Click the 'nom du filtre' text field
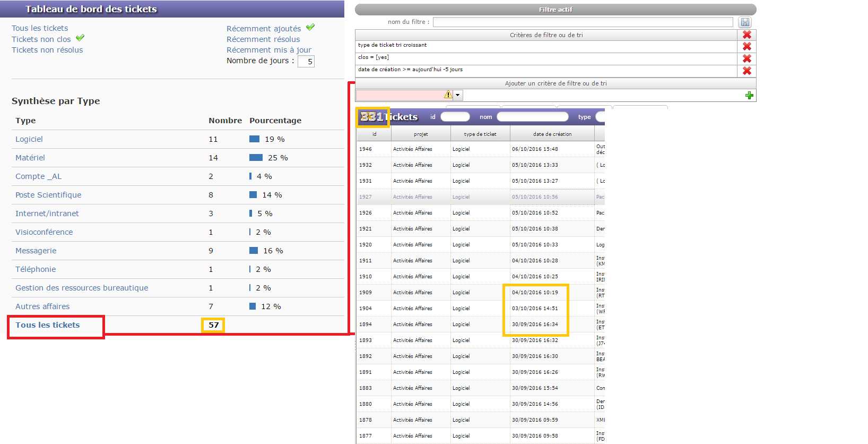This screenshot has height=444, width=868. [583, 22]
